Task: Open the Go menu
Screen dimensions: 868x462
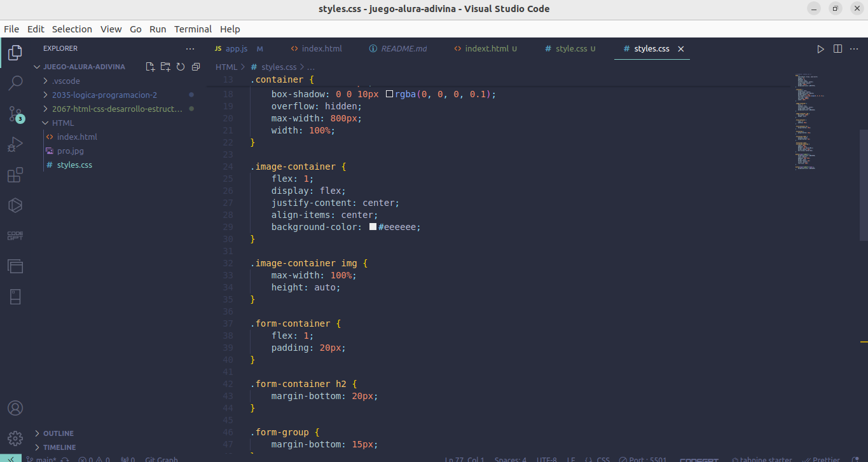Action: (x=135, y=29)
